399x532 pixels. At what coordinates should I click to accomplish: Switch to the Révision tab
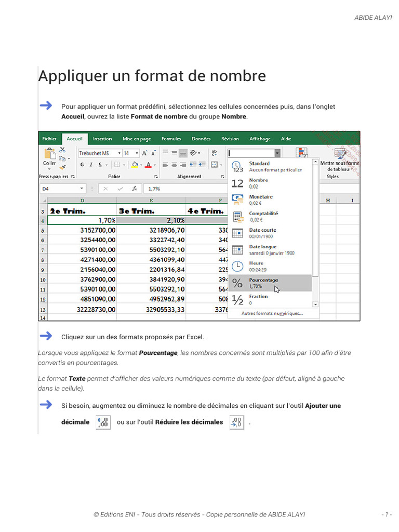tap(230, 139)
